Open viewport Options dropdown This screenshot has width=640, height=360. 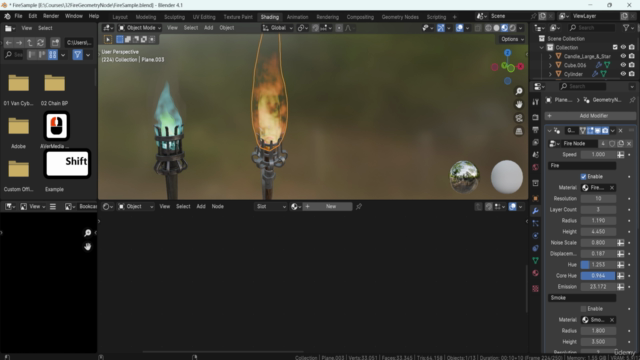coord(512,39)
